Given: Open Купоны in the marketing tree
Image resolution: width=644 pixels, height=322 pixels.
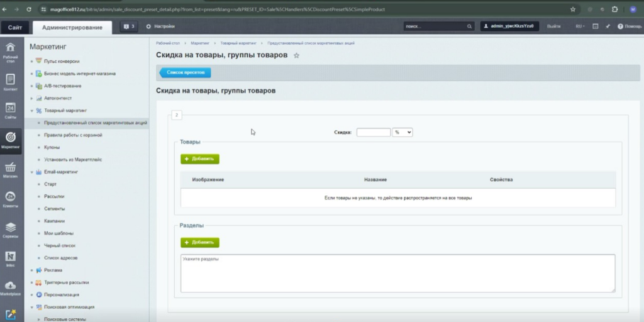Looking at the screenshot, I should tap(52, 147).
